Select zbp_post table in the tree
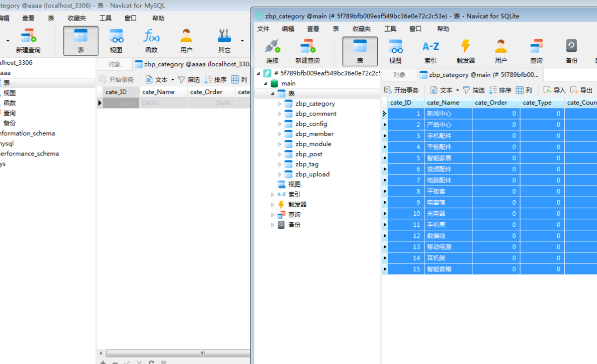Screen dimensions: 597x364 (309, 154)
